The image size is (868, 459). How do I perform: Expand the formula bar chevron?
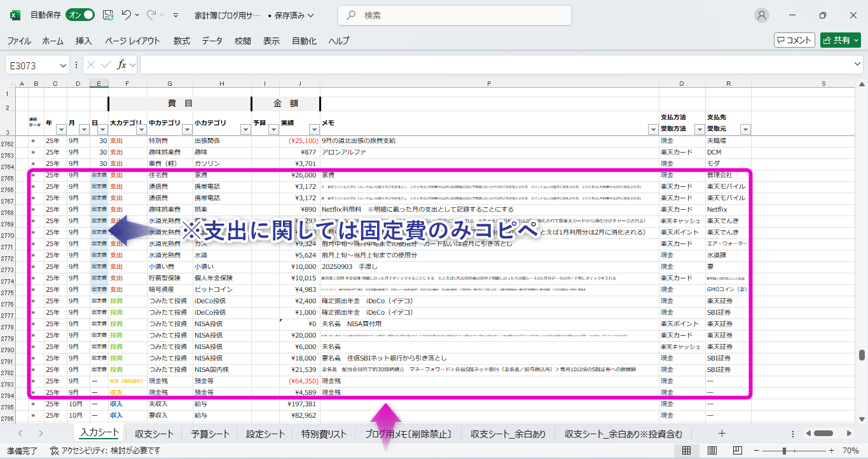pos(857,65)
